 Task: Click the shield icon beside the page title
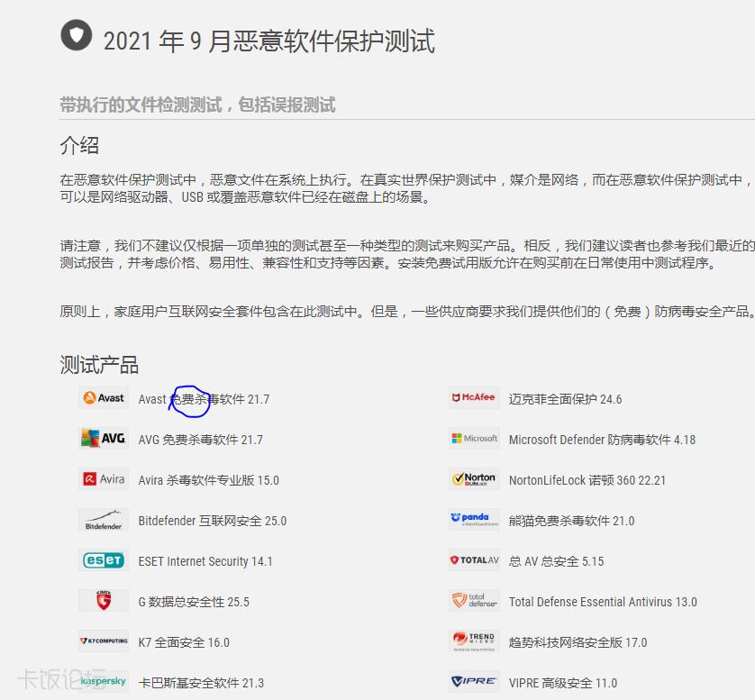point(76,36)
